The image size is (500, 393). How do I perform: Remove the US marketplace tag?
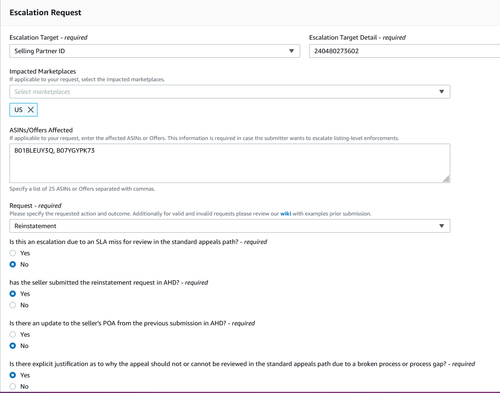[x=31, y=110]
